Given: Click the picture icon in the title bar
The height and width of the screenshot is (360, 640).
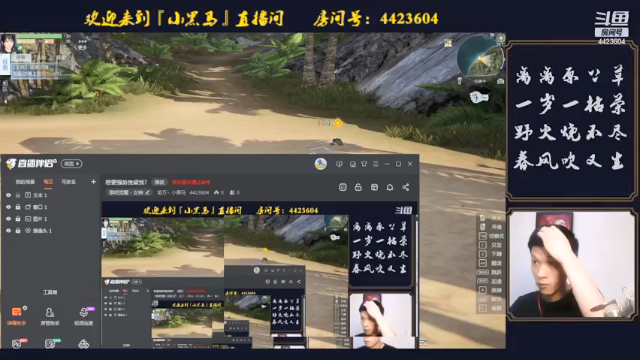Looking at the screenshot, I should click(x=353, y=164).
